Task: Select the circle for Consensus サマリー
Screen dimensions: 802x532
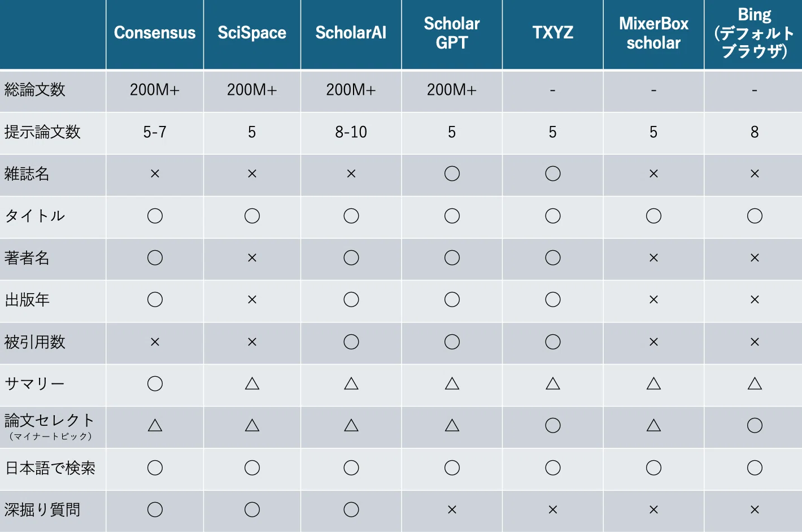Action: (x=155, y=384)
